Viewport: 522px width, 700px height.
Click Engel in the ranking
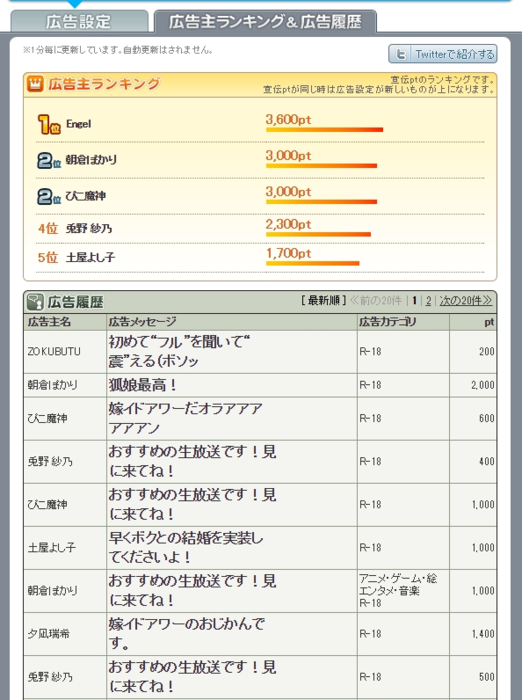point(79,124)
